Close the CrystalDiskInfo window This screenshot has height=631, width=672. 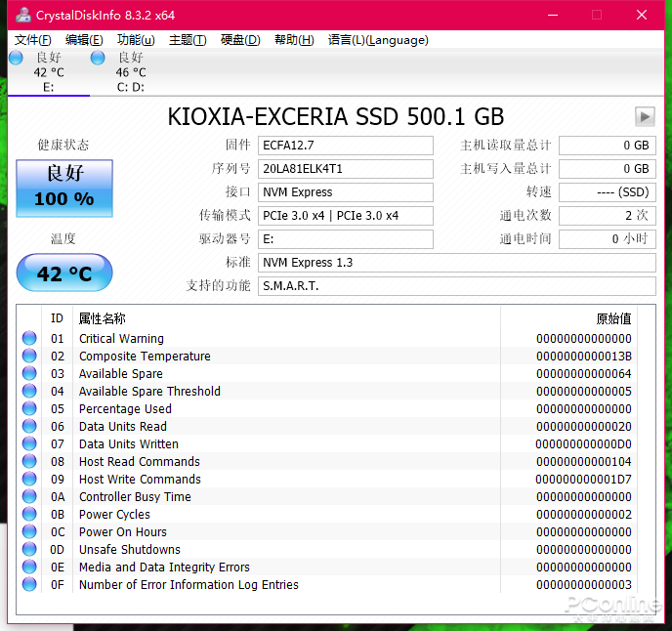[x=642, y=15]
